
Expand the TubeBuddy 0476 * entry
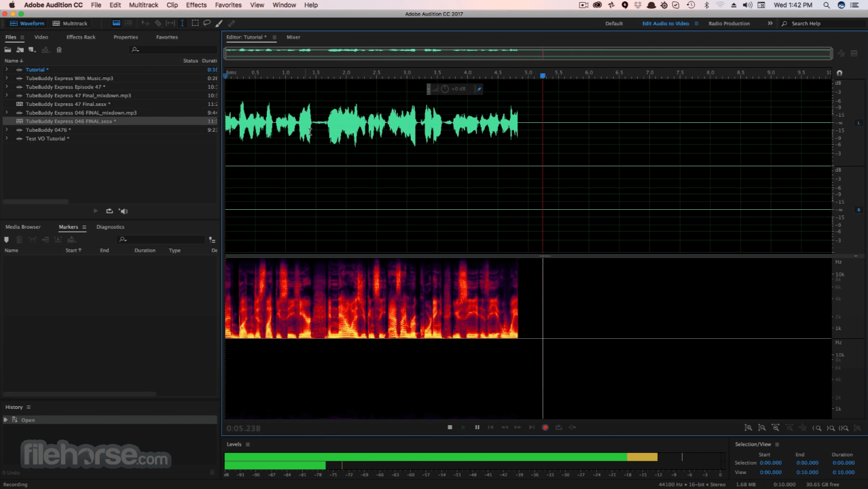7,130
